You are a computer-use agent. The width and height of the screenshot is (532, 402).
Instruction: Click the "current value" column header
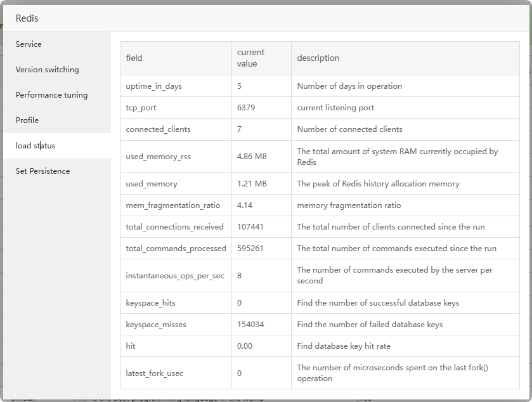pos(250,58)
